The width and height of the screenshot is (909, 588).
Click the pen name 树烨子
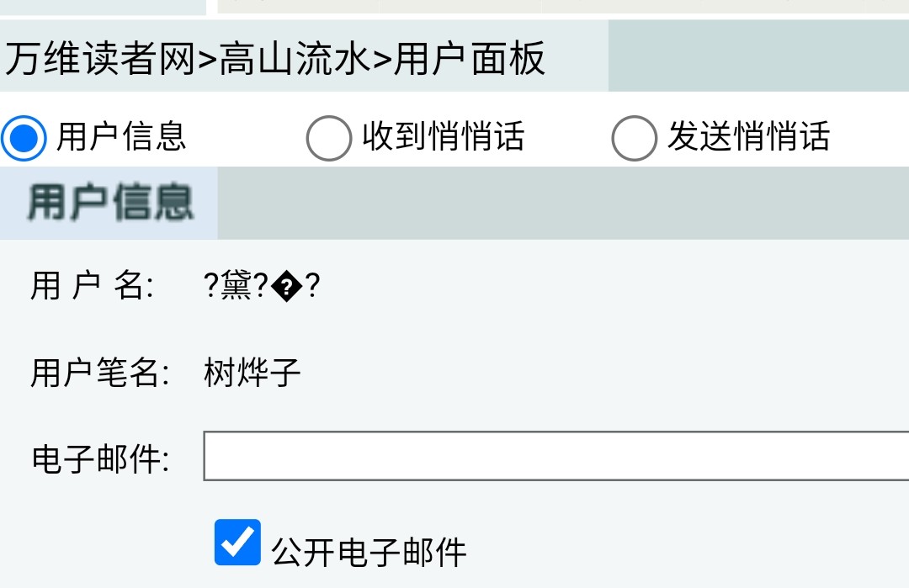pyautogui.click(x=252, y=372)
